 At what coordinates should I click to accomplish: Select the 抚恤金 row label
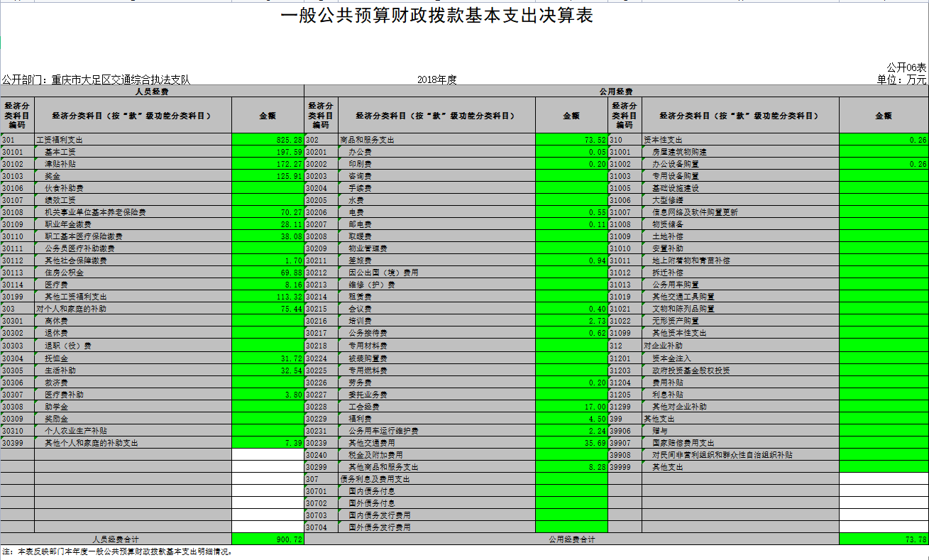133,358
